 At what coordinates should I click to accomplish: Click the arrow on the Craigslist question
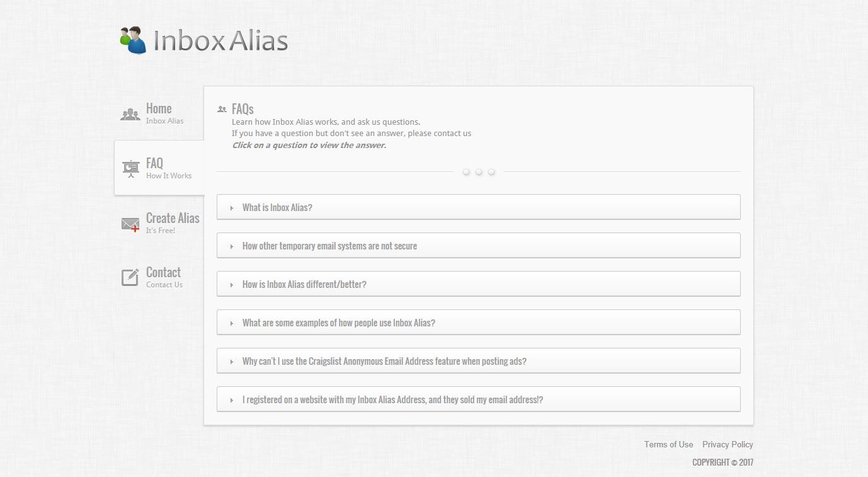[x=232, y=361]
